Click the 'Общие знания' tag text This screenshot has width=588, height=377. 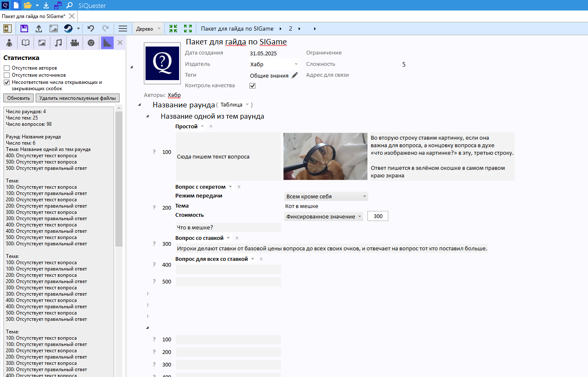[269, 75]
